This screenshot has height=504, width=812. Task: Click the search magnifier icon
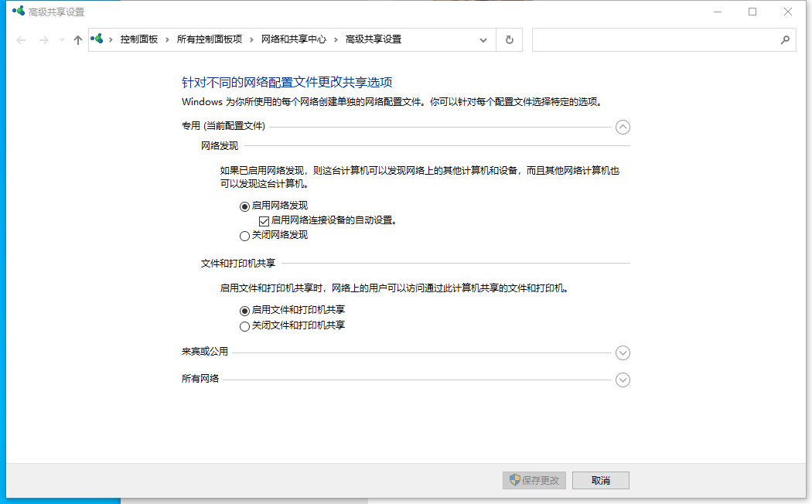[784, 40]
